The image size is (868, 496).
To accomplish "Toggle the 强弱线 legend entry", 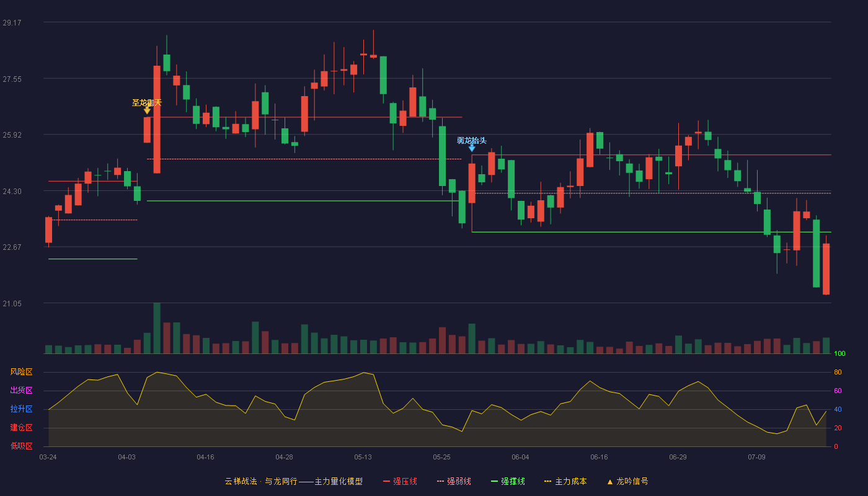I will (454, 481).
